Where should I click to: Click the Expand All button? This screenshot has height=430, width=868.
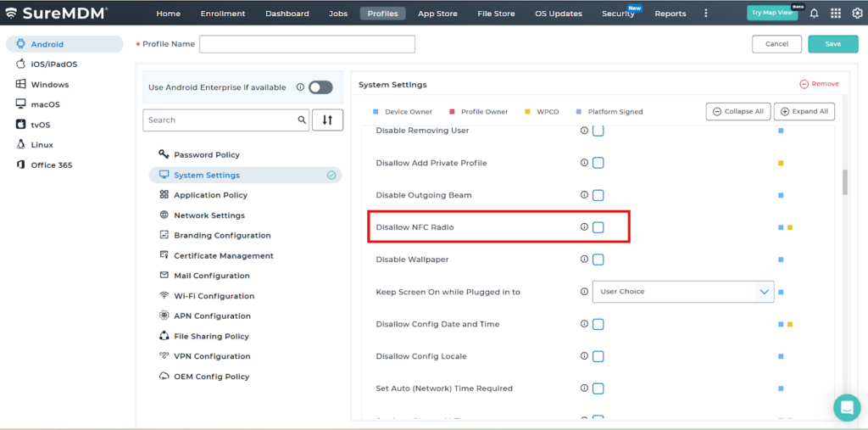[x=804, y=112]
